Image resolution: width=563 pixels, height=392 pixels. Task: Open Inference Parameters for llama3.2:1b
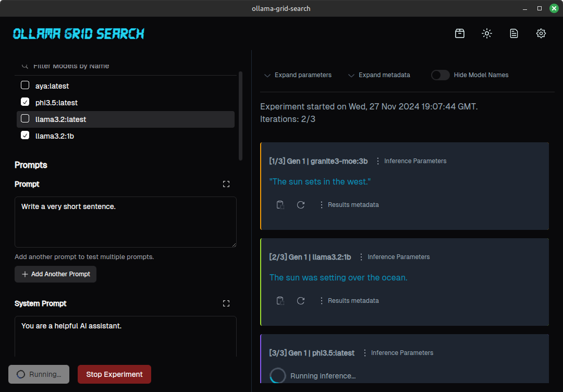[x=394, y=257]
